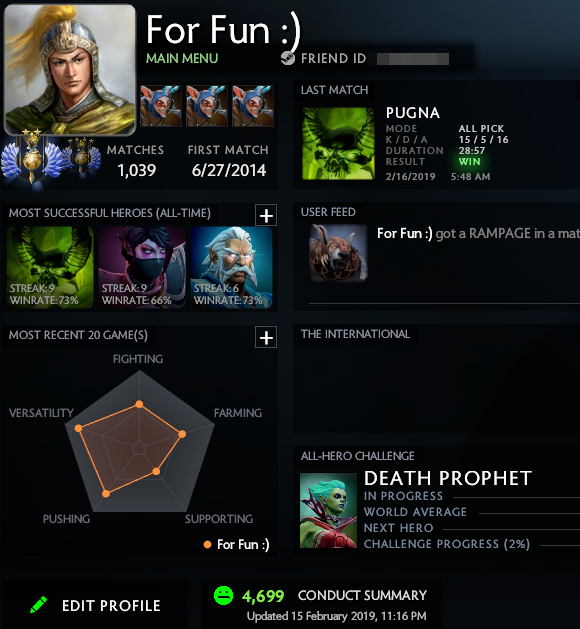Screen dimensions: 580x629
Task: Expand the Most Recent 20 Games panel
Action: (x=266, y=337)
